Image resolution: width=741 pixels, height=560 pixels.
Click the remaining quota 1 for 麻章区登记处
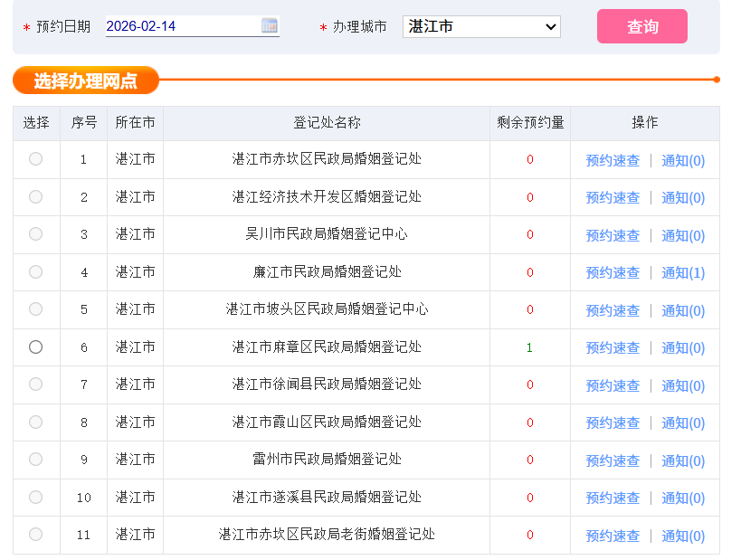[529, 346]
